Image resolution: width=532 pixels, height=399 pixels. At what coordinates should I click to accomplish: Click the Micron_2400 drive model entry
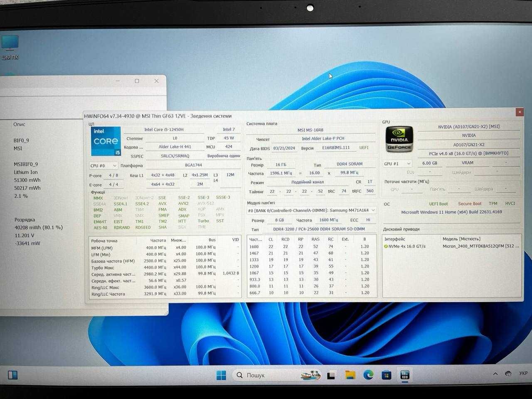point(480,246)
